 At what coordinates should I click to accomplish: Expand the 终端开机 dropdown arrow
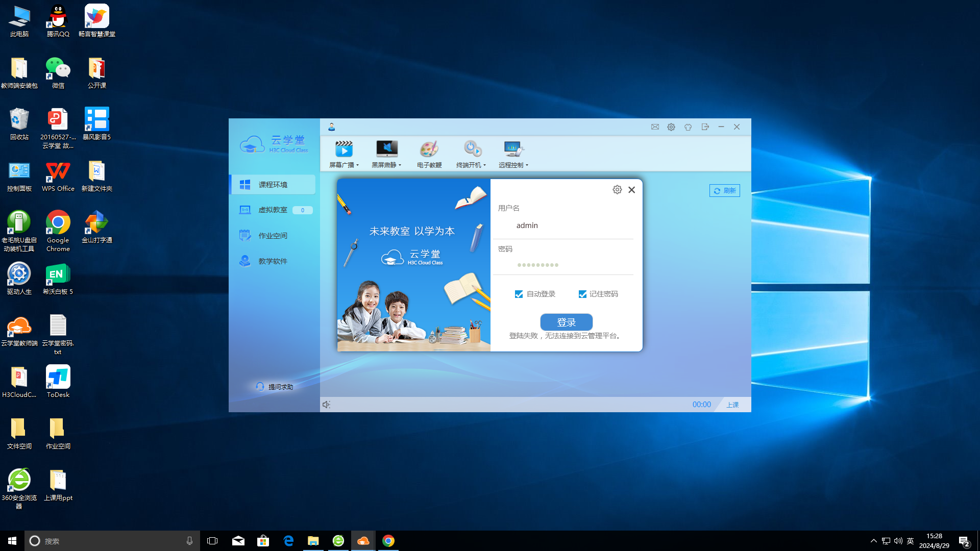click(x=484, y=165)
